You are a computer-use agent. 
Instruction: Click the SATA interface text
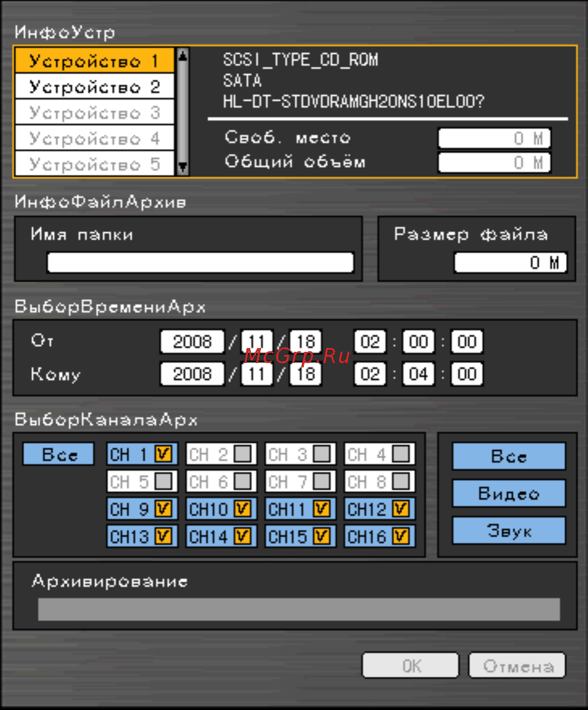point(242,81)
